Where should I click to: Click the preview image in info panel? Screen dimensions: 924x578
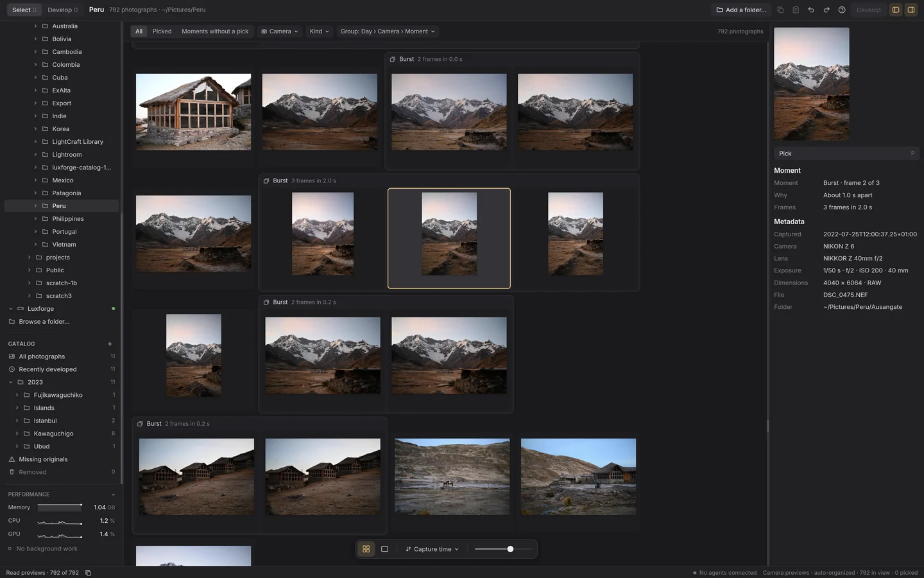(x=811, y=84)
